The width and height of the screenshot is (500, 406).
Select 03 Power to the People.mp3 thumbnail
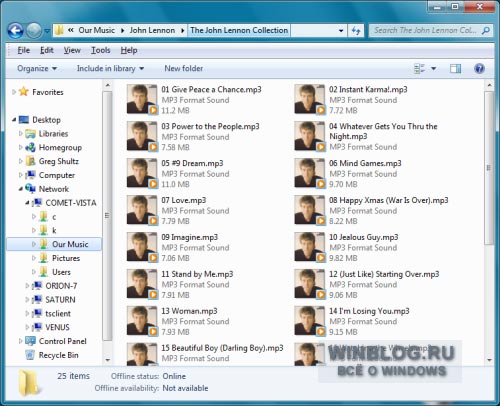coord(142,136)
